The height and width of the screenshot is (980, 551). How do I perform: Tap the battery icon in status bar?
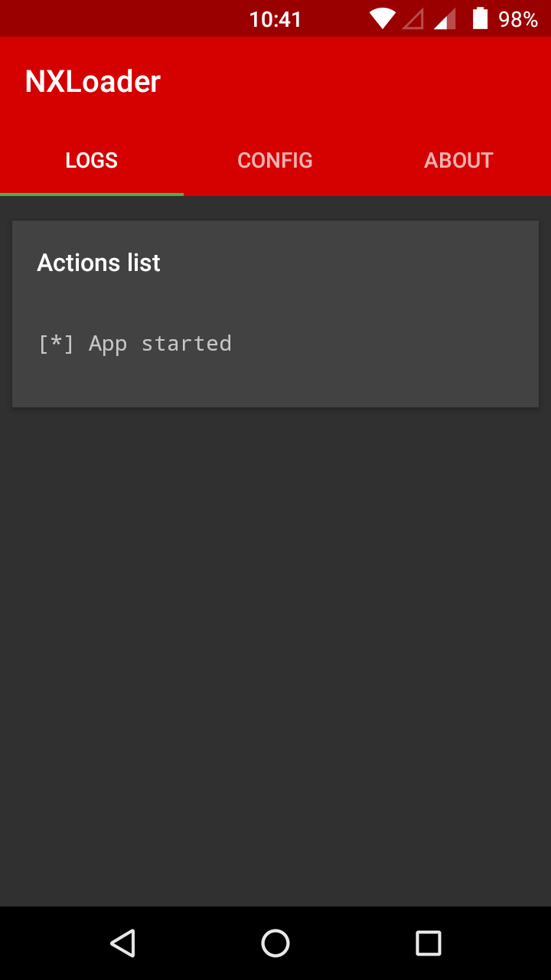pyautogui.click(x=480, y=18)
